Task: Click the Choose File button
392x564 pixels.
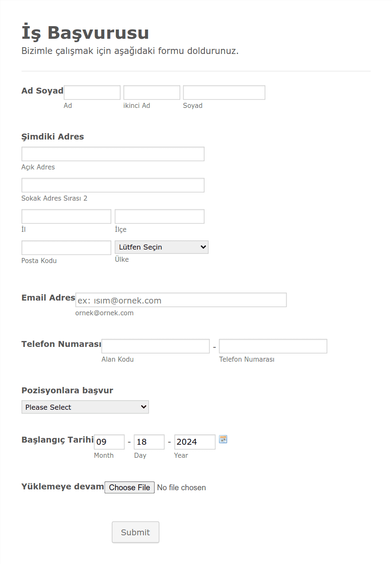Action: pos(129,487)
